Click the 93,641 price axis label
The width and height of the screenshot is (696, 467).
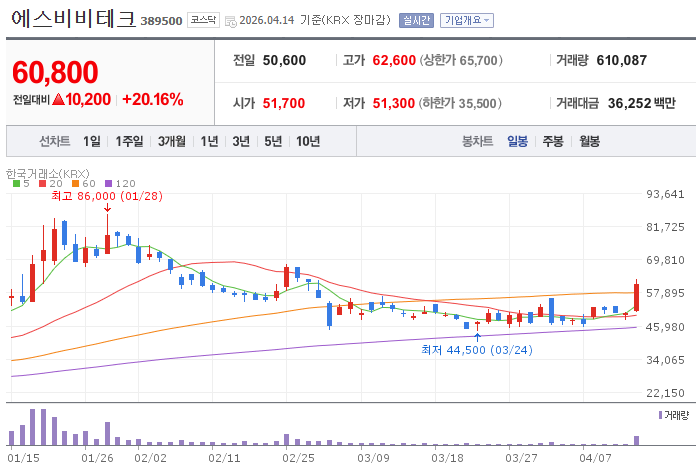click(665, 194)
